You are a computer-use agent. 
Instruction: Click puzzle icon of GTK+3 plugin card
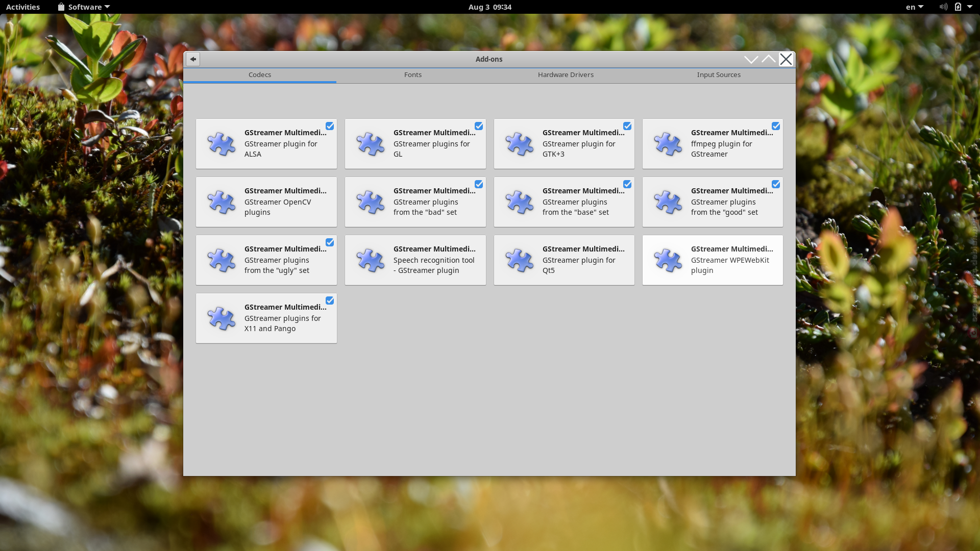519,144
